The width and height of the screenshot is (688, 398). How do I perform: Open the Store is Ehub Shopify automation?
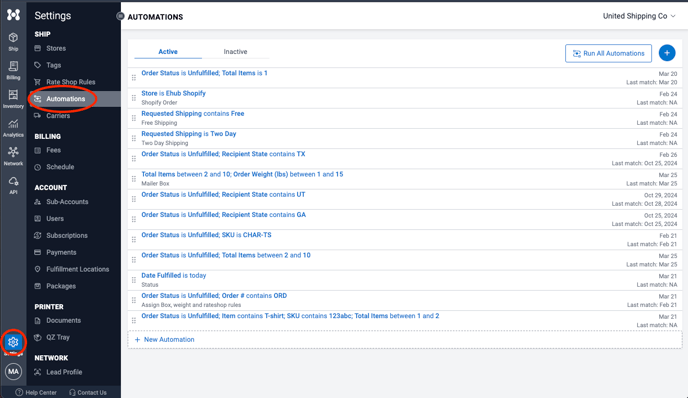click(173, 93)
